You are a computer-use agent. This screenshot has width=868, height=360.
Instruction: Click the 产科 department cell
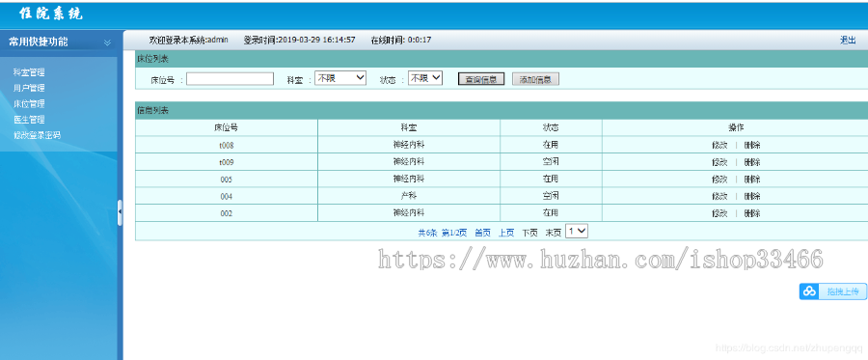pyautogui.click(x=409, y=197)
